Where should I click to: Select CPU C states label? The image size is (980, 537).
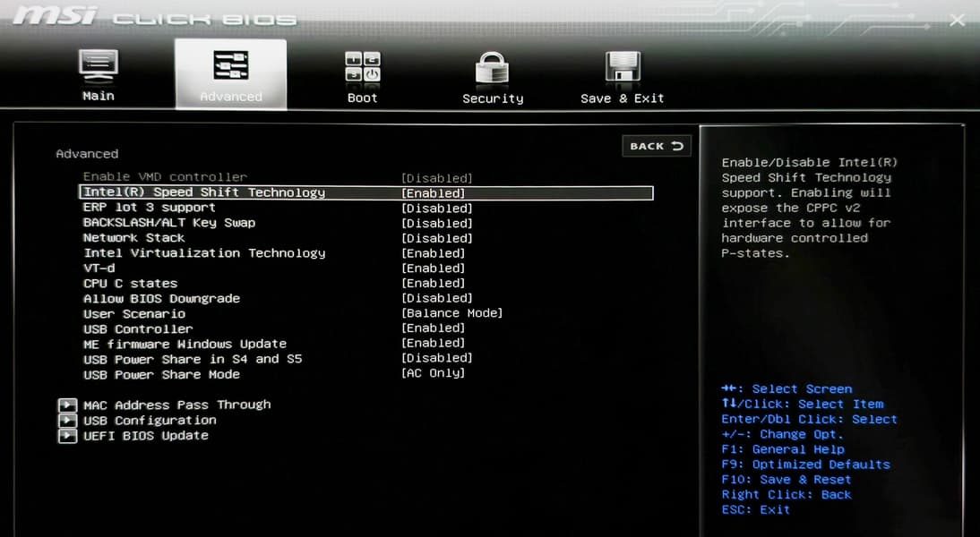tap(131, 283)
